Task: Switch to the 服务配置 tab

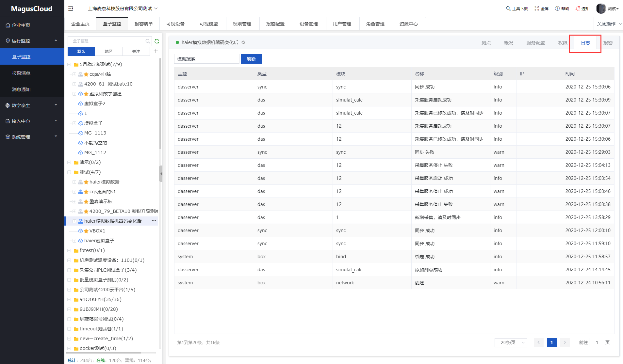Action: tap(536, 43)
